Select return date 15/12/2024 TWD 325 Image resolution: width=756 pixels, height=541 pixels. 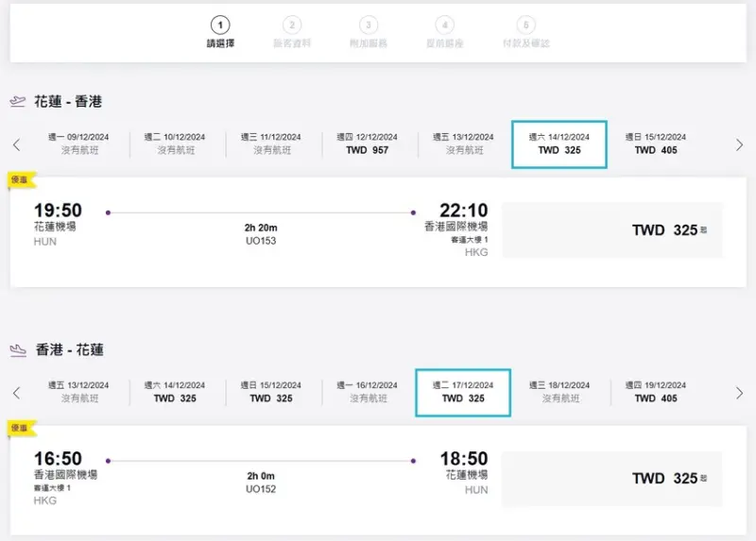pyautogui.click(x=271, y=392)
